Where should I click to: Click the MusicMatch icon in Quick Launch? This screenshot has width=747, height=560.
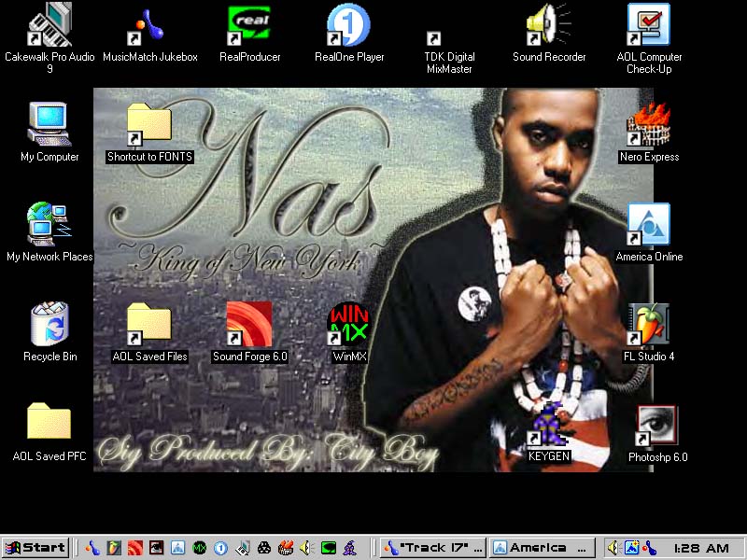pos(92,548)
